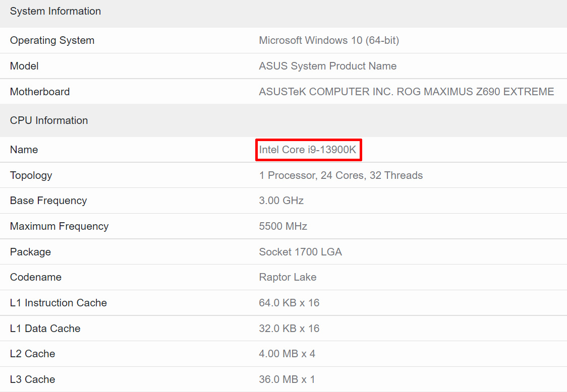
Task: Click the CPU Information section header
Action: (x=49, y=120)
